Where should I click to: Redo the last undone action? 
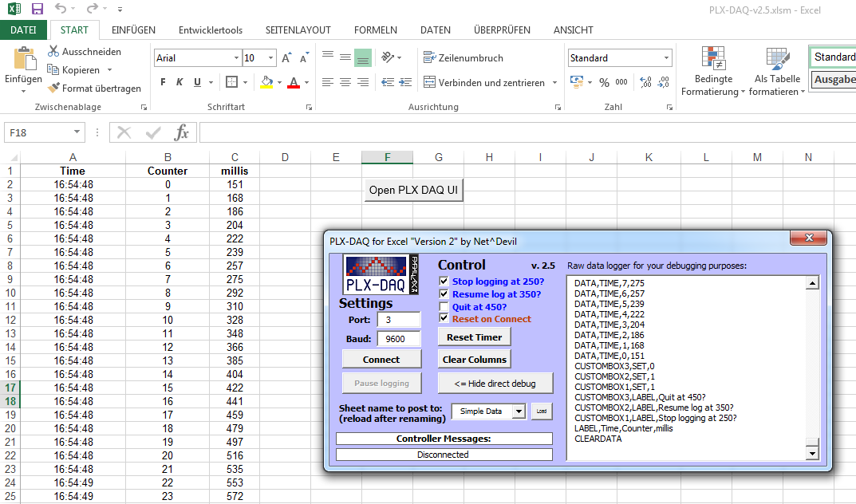93,9
